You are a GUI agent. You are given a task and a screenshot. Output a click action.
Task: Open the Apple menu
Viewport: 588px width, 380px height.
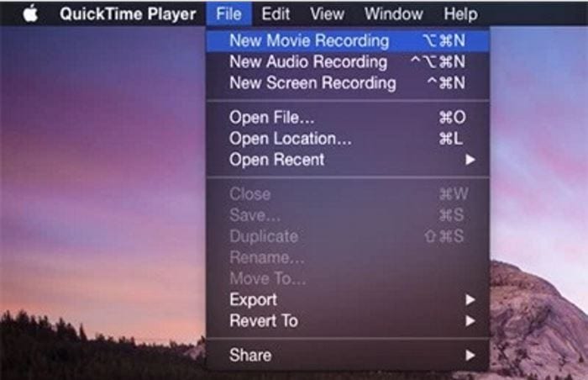31,14
